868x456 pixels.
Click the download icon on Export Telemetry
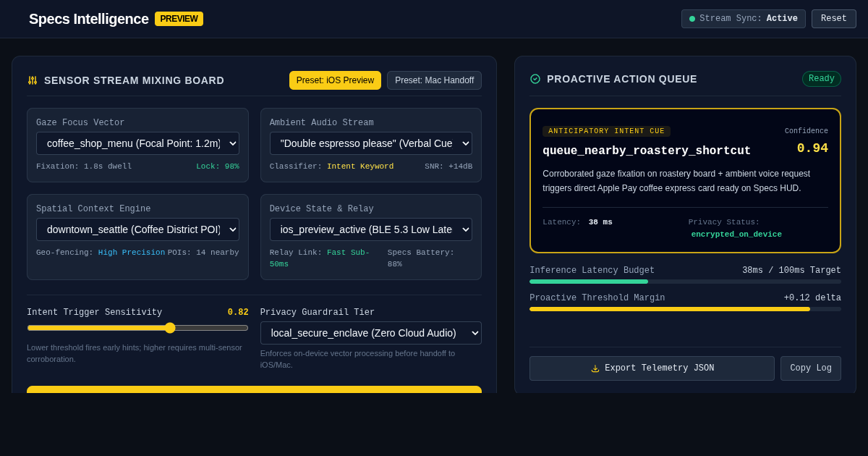click(x=595, y=368)
